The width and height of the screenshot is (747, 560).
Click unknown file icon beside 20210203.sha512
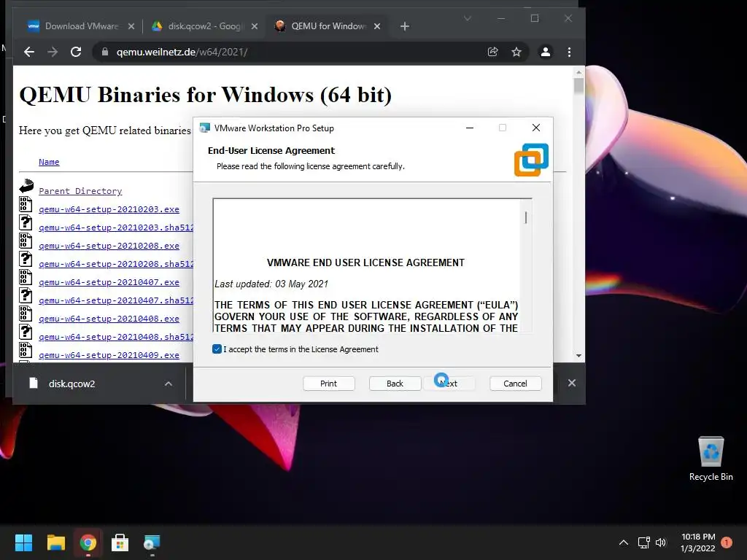coord(26,222)
